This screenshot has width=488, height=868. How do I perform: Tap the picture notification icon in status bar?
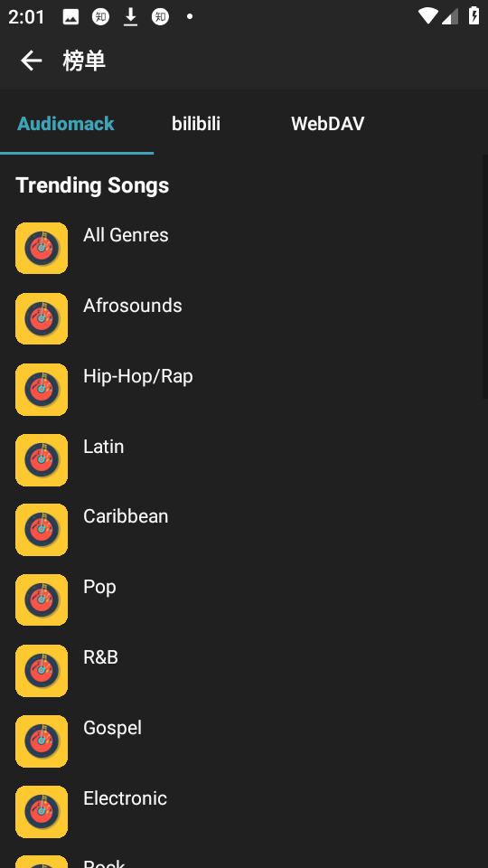click(x=70, y=16)
